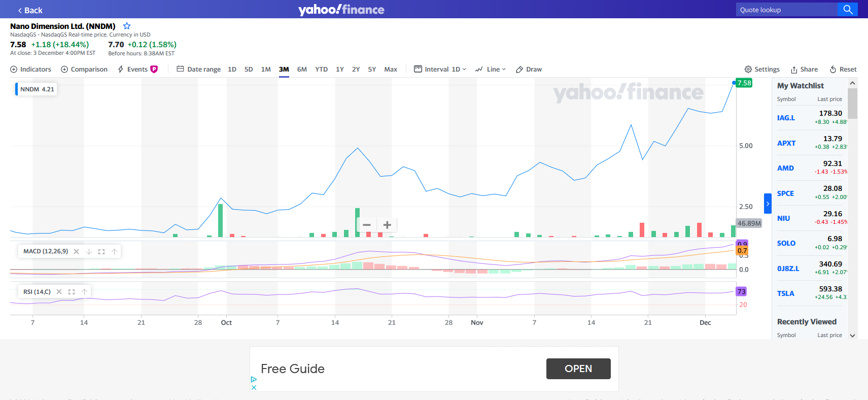
Task: Click the magnifier search button
Action: (848, 10)
